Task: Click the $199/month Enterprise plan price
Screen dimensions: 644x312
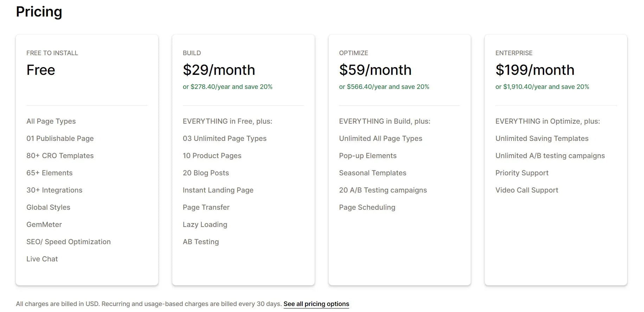Action: click(x=535, y=70)
